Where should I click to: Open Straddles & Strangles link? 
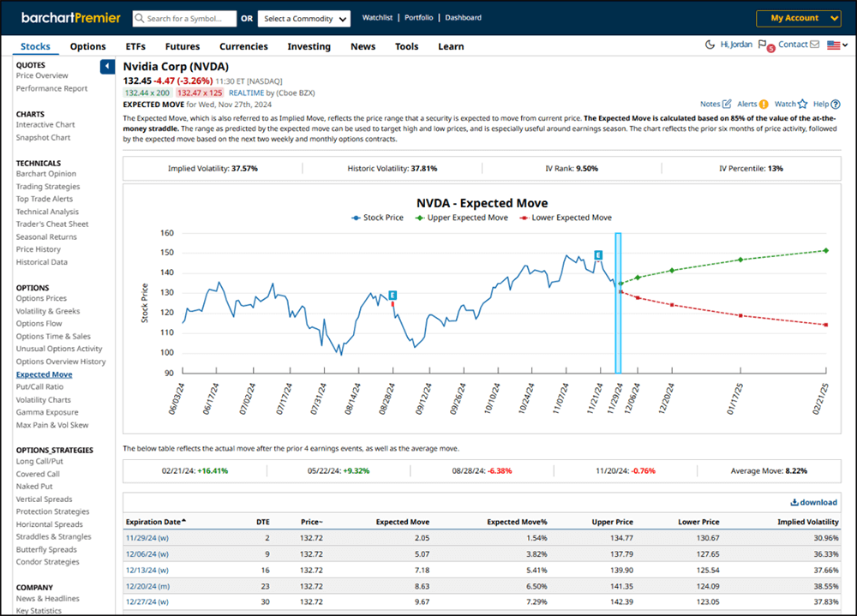(x=53, y=536)
